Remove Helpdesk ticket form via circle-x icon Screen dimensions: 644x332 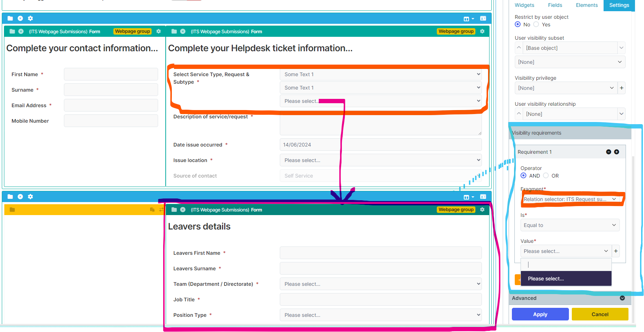pos(183,31)
